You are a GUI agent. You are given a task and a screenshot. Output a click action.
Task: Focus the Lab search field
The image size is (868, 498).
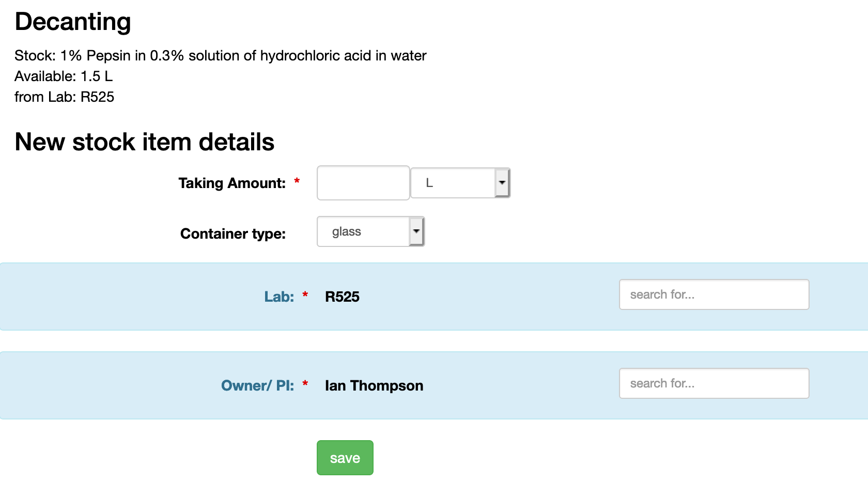(714, 294)
